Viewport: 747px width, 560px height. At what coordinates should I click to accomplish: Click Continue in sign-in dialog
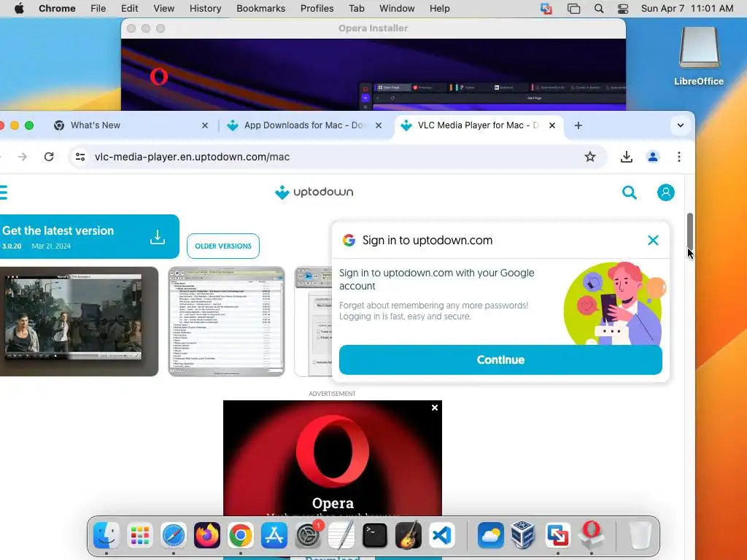(500, 360)
